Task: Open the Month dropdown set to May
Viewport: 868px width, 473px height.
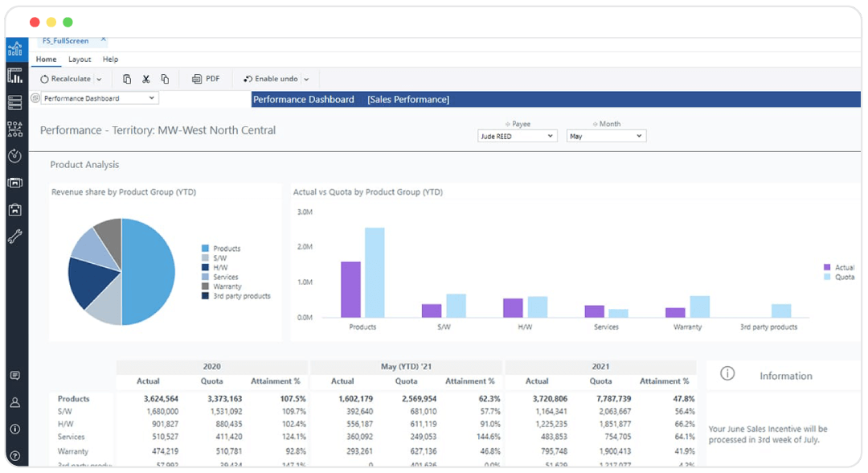Action: tap(606, 135)
